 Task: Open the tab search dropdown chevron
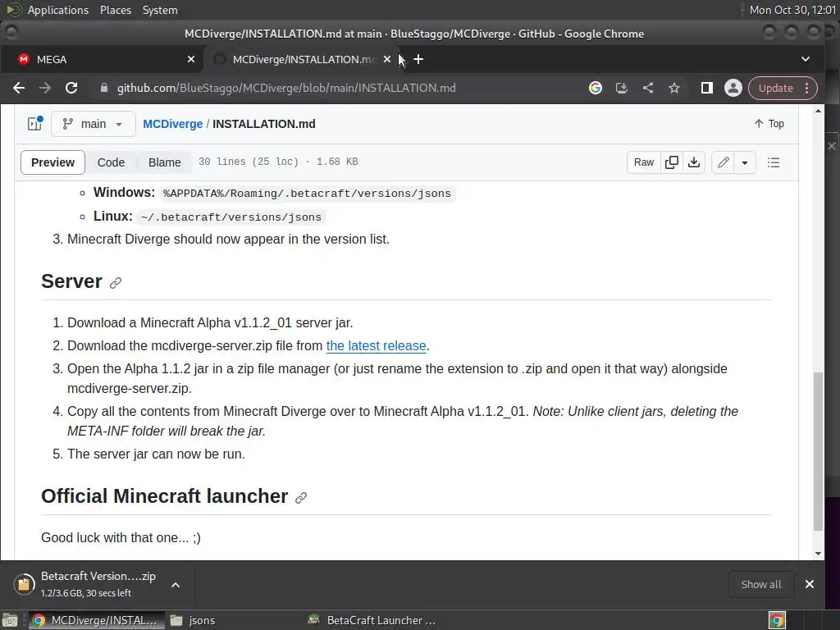click(x=806, y=59)
